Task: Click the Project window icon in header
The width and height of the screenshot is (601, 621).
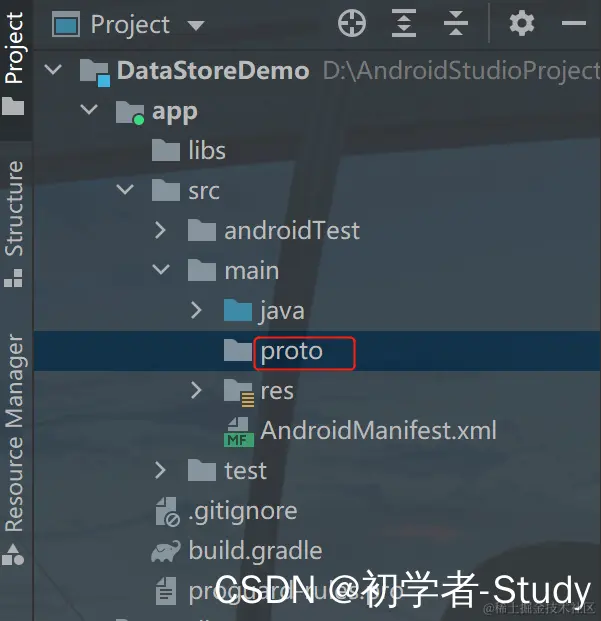Action: pos(66,24)
